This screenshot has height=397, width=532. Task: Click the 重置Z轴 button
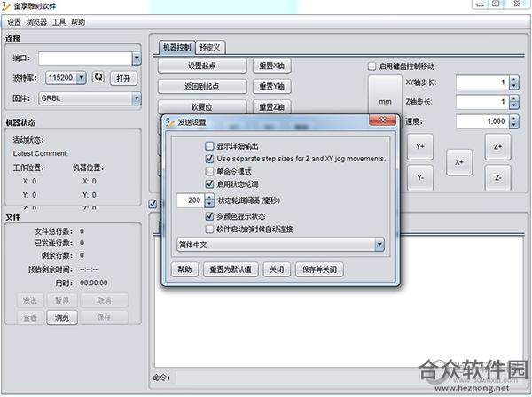click(272, 107)
